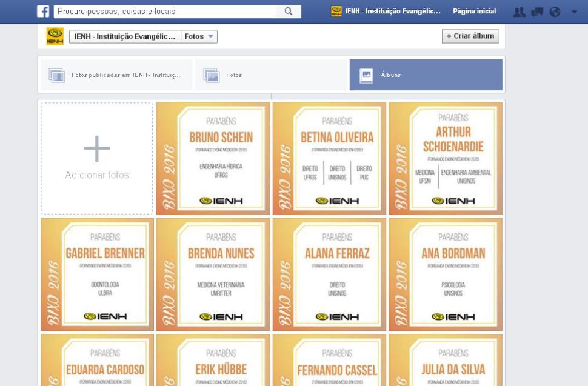The width and height of the screenshot is (588, 386).
Task: Open the Fernando Cassel album thumbnail
Action: [x=329, y=360]
